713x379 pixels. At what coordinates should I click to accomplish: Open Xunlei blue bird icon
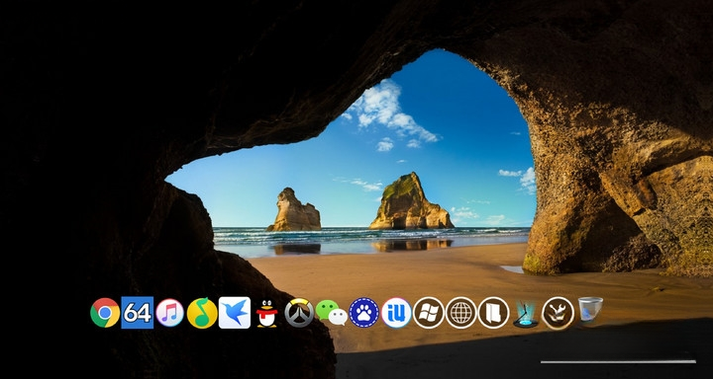pos(235,313)
